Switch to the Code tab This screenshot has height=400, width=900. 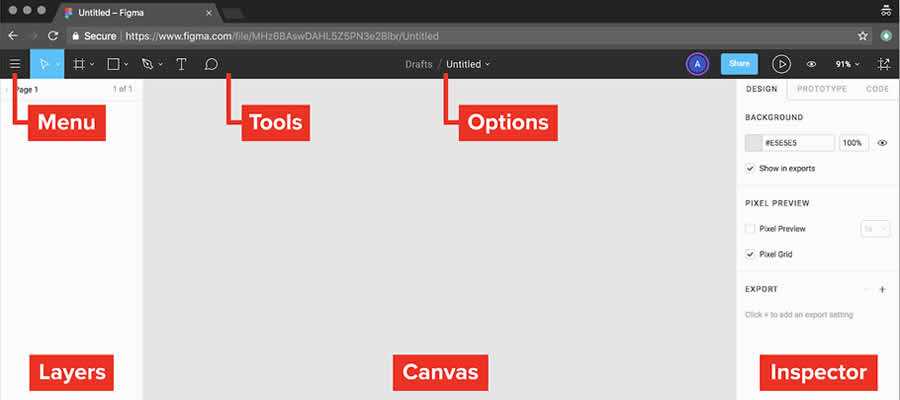point(877,89)
